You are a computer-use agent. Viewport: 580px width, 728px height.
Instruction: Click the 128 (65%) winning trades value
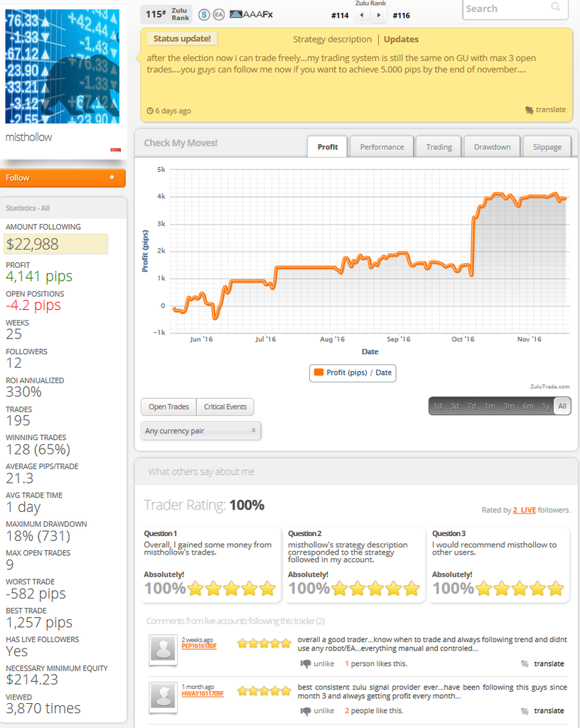[38, 449]
